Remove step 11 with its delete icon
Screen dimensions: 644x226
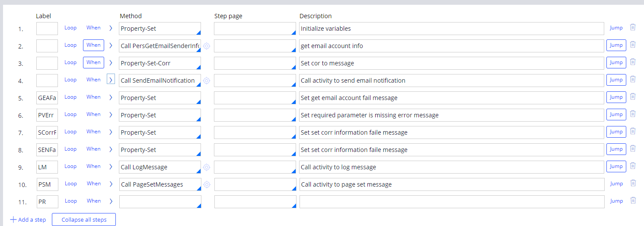coord(633,200)
